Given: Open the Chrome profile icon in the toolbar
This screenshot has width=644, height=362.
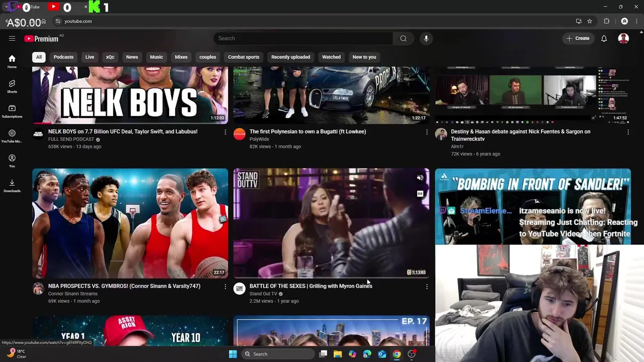Looking at the screenshot, I should pos(624,21).
